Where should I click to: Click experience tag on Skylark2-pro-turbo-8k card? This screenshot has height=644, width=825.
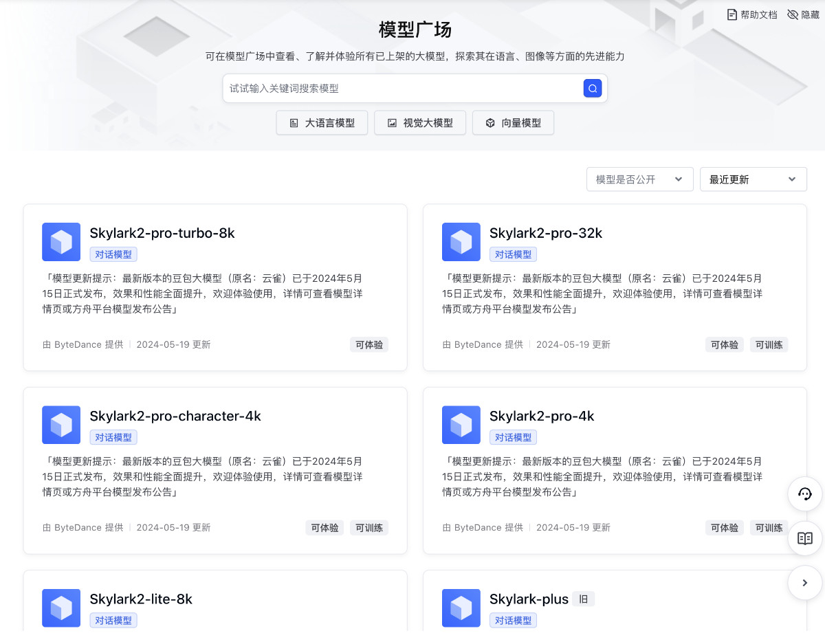pyautogui.click(x=369, y=345)
